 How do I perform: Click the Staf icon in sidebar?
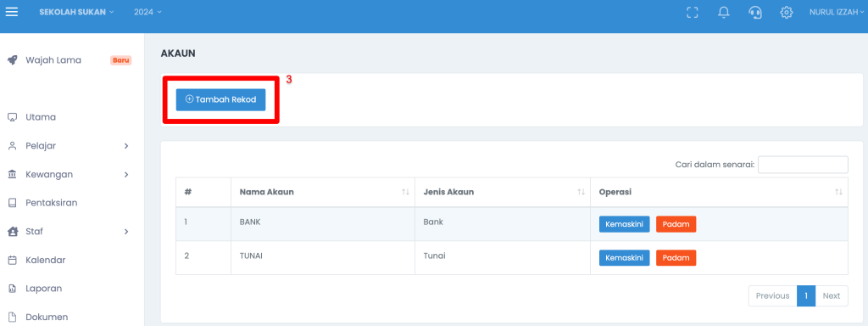(12, 231)
